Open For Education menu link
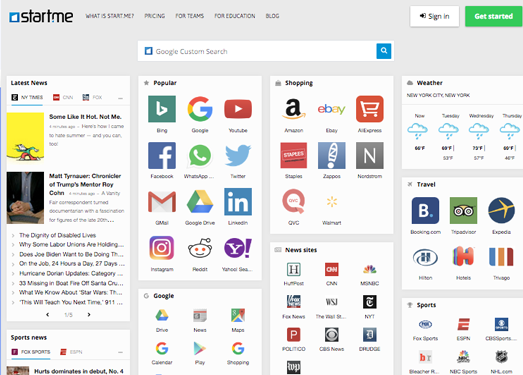 [235, 16]
